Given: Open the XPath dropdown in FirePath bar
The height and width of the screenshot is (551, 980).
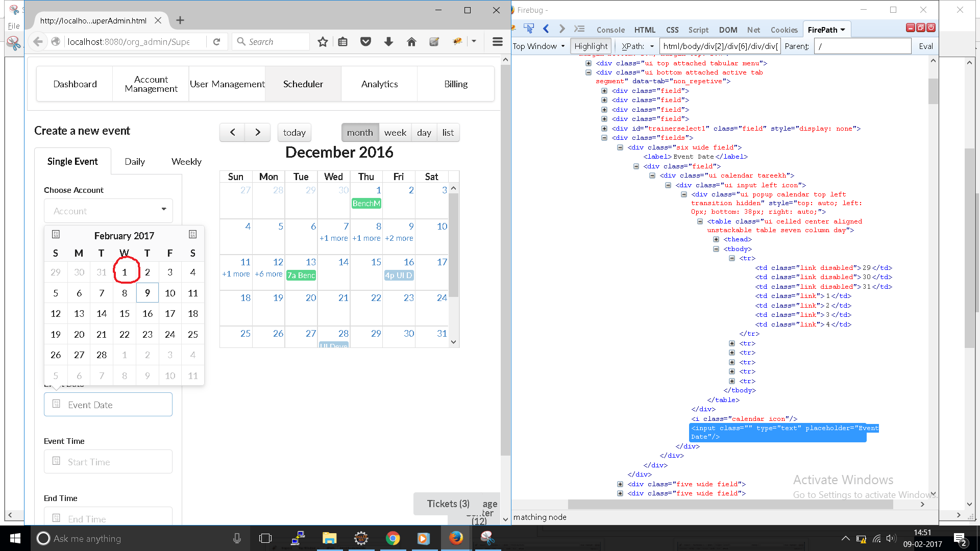Looking at the screenshot, I should (636, 46).
